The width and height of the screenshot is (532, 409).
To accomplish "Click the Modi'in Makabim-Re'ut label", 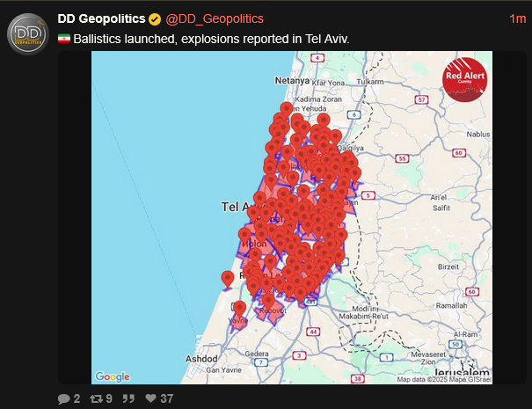I will 363,312.
